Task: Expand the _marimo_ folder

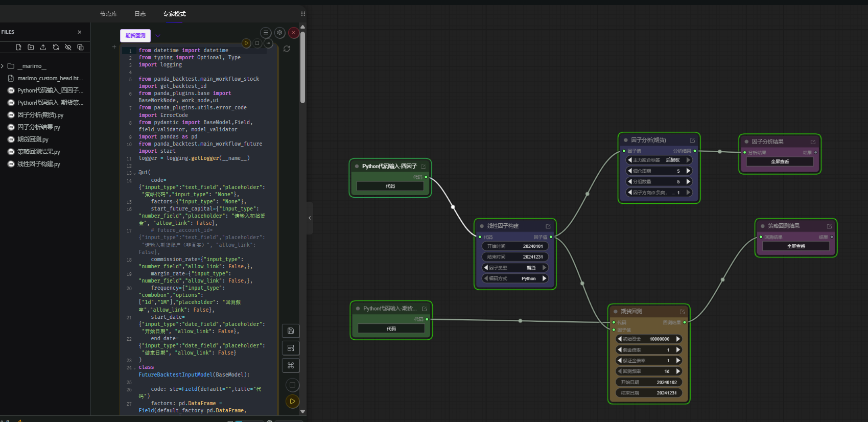Action: pos(3,66)
